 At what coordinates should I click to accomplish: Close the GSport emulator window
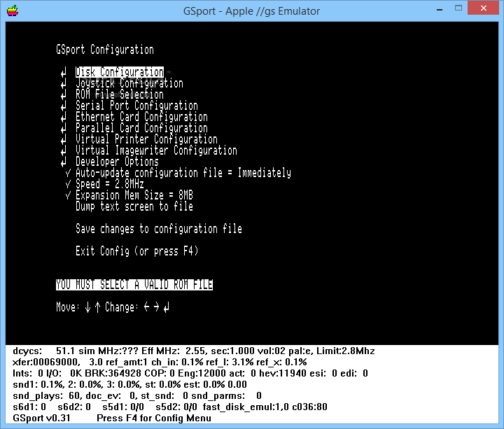[x=484, y=8]
